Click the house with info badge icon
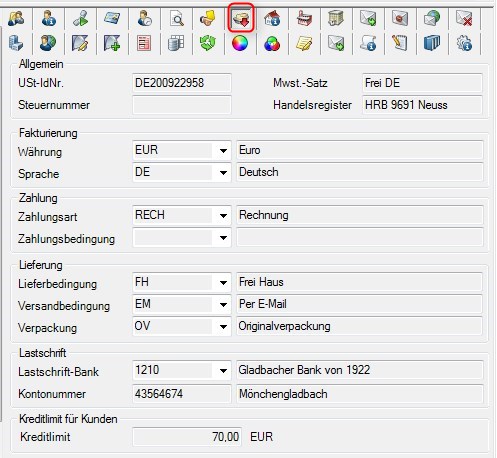This screenshot has height=458, width=497. click(272, 19)
